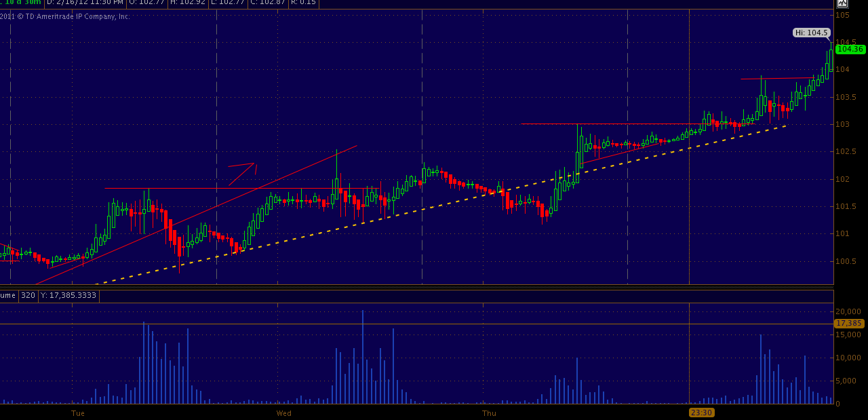Click the 102.5 price axis label

845,151
